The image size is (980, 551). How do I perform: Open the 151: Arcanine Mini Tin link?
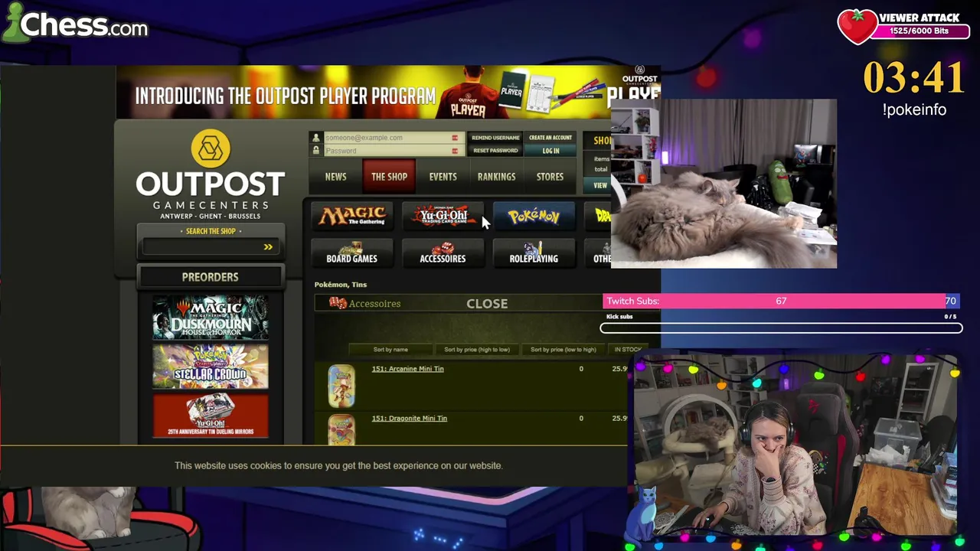(x=407, y=369)
